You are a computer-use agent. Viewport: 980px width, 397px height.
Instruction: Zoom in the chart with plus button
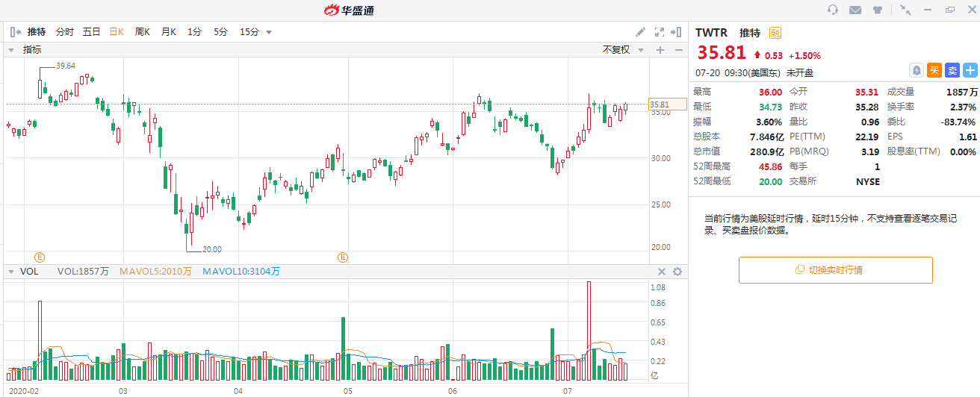point(660,50)
